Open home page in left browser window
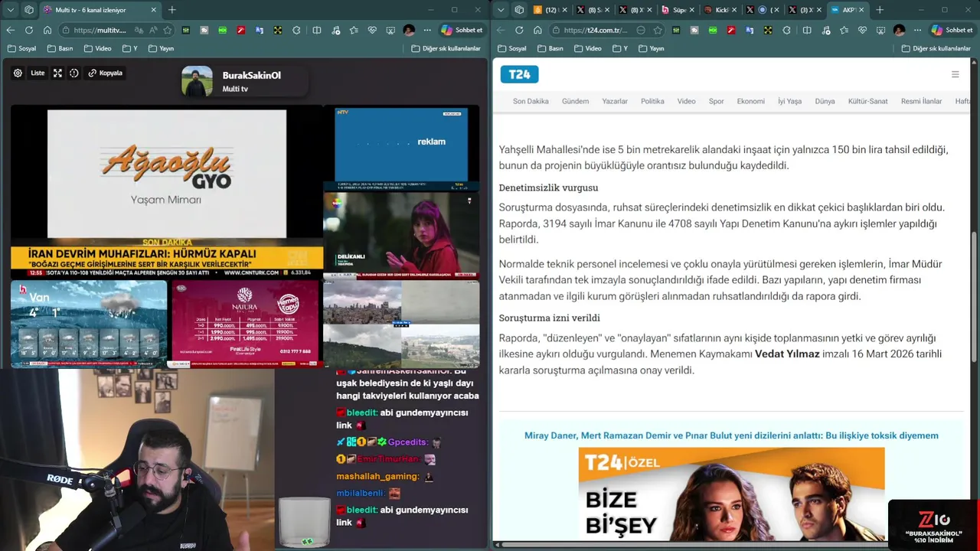 pyautogui.click(x=47, y=30)
